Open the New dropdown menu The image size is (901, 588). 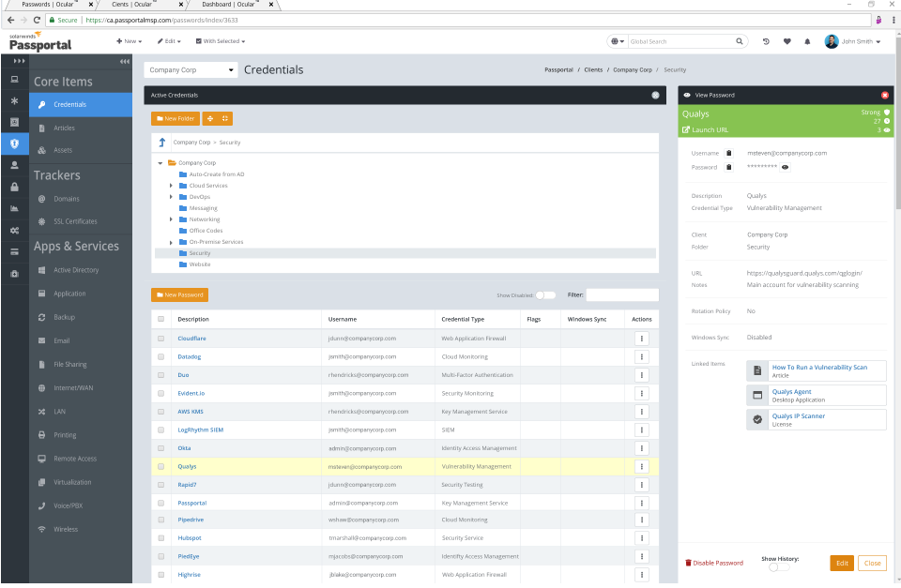[x=129, y=41]
